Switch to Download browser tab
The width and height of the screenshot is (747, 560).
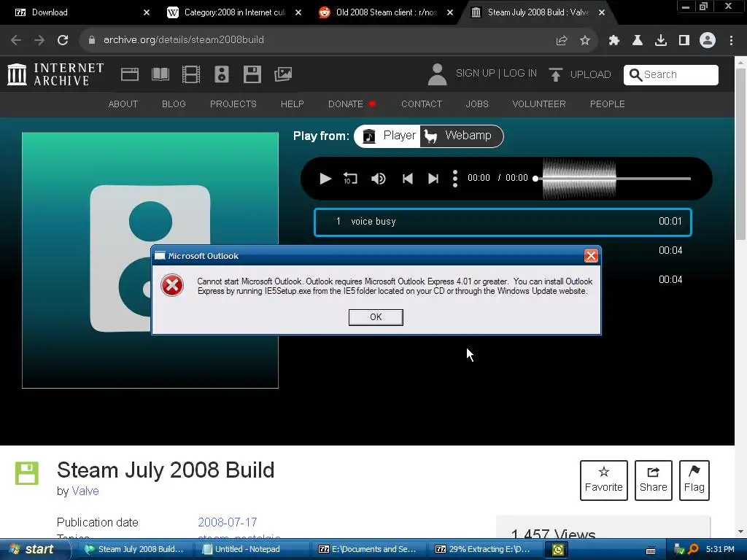[x=76, y=12]
